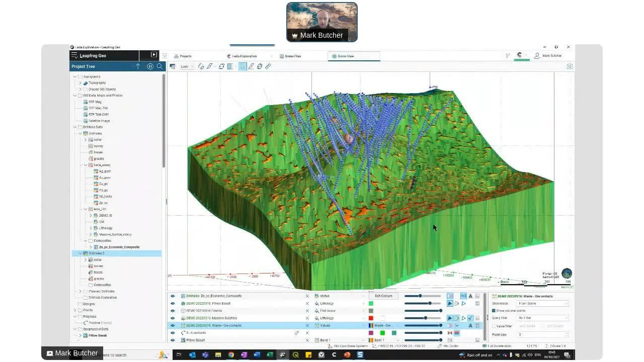Click the ruler measurement tool

click(x=268, y=66)
